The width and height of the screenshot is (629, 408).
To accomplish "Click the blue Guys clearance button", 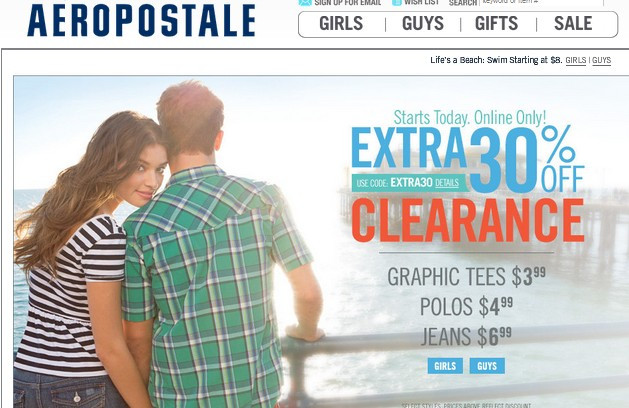I will click(487, 366).
